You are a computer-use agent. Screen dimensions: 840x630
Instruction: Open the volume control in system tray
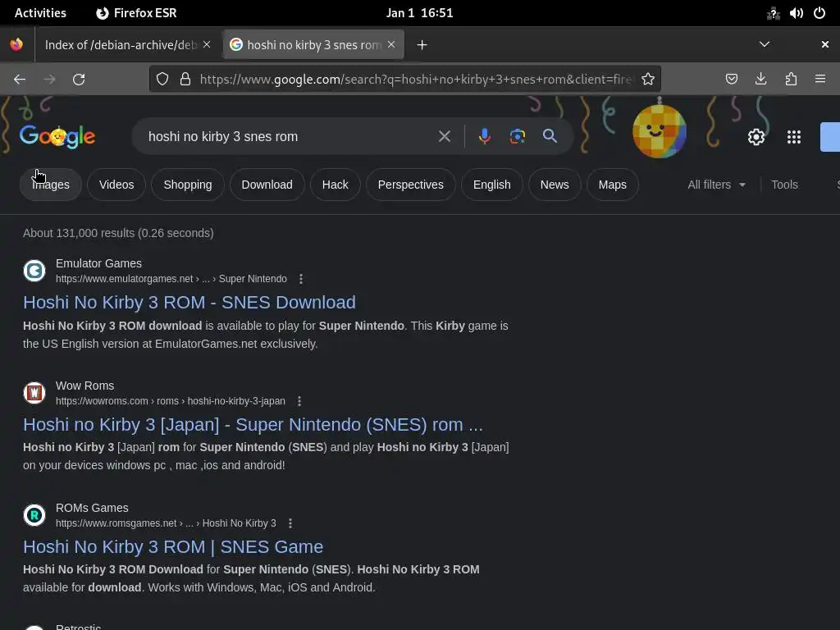(x=796, y=13)
